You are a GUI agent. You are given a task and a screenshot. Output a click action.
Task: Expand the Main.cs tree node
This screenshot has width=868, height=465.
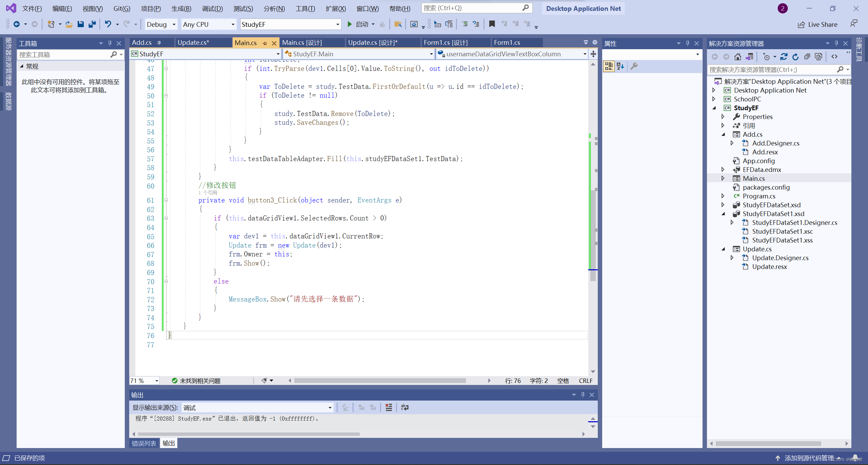coord(723,178)
